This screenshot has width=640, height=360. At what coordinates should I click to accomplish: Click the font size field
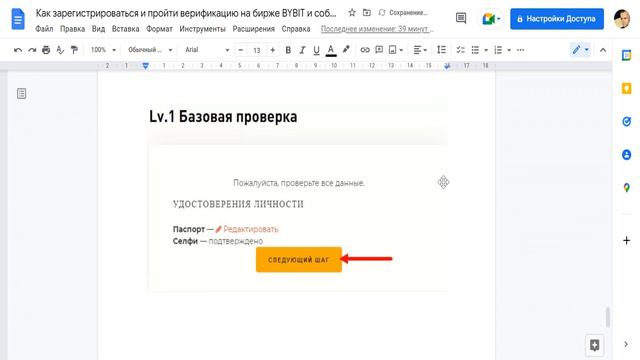257,50
